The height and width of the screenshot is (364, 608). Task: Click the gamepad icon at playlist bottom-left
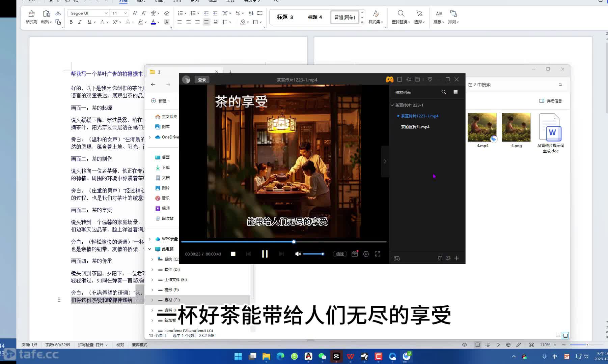click(397, 258)
